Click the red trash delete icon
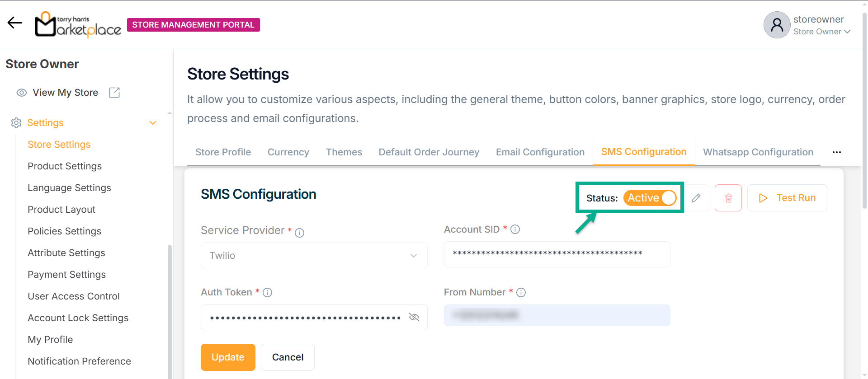The height and width of the screenshot is (379, 868). [x=728, y=198]
